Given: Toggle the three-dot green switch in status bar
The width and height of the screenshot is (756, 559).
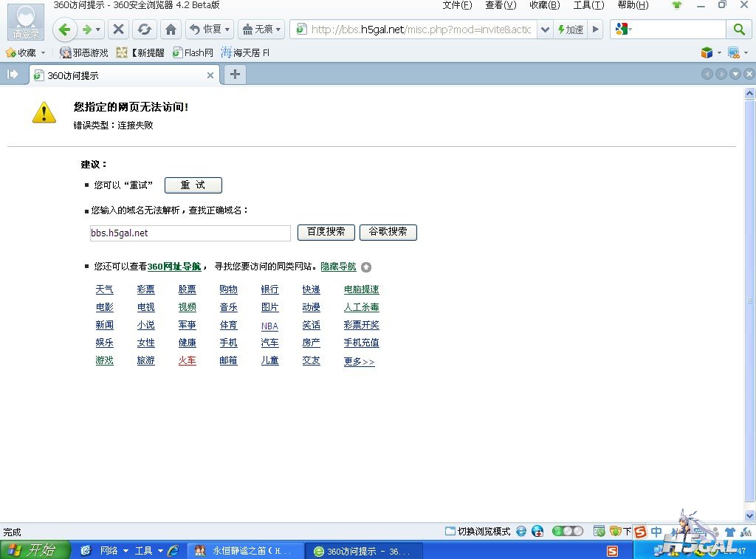Looking at the screenshot, I should coord(568,531).
